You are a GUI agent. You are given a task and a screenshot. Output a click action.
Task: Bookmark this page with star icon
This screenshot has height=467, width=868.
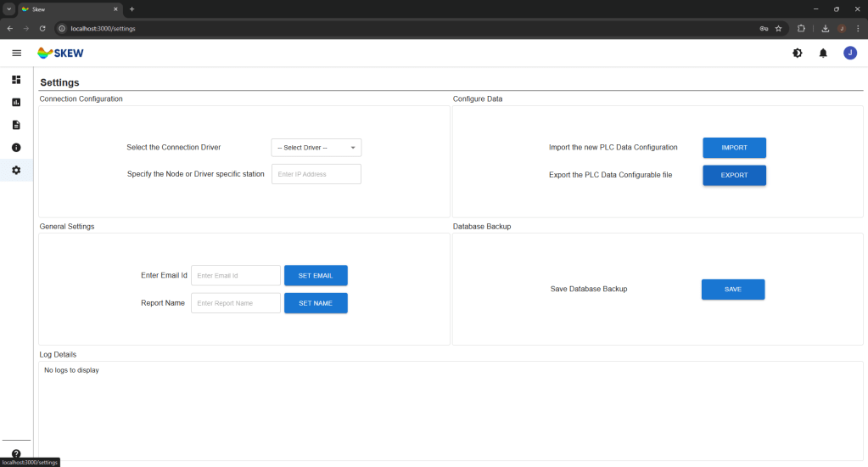778,28
